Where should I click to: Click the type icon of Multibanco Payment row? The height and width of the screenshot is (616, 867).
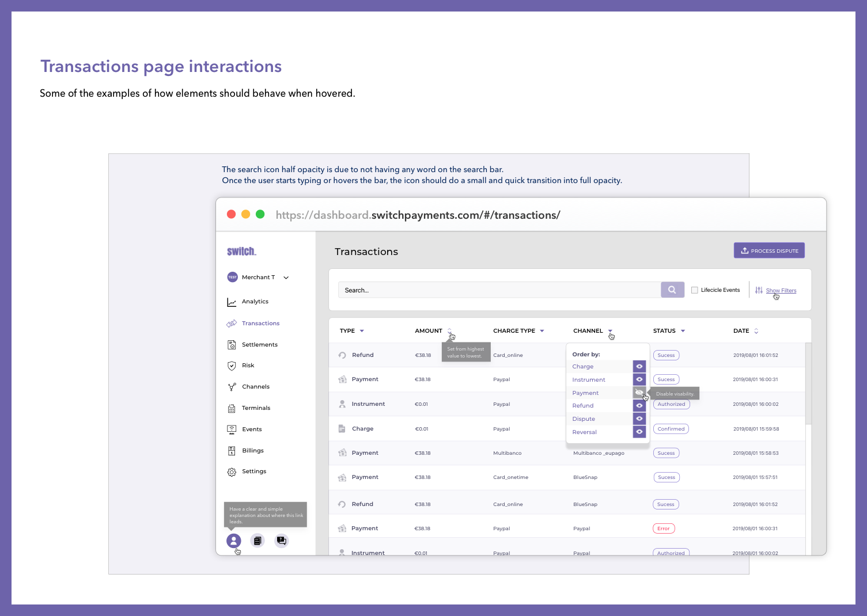342,453
